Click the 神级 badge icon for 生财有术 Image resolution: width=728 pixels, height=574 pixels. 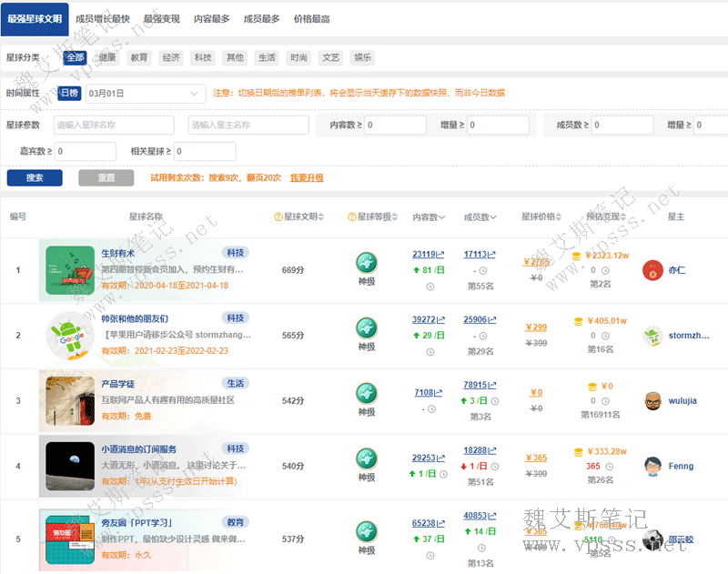pyautogui.click(x=366, y=264)
